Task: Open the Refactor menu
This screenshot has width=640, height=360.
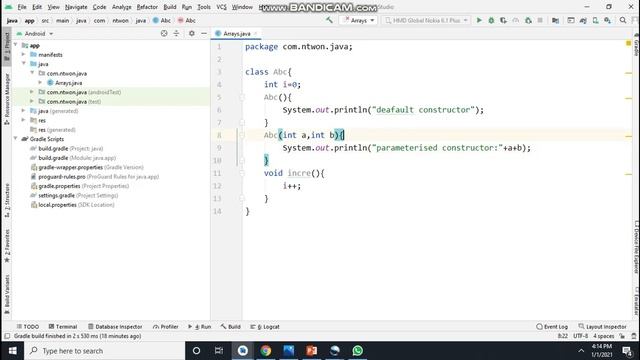Action: [x=147, y=7]
